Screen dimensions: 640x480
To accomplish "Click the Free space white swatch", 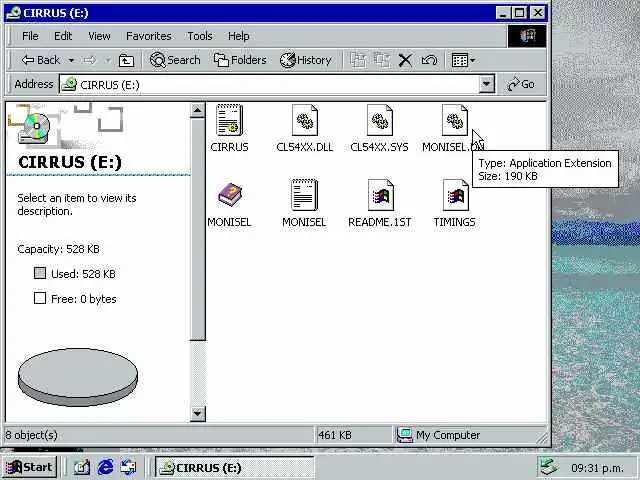I will coord(40,298).
